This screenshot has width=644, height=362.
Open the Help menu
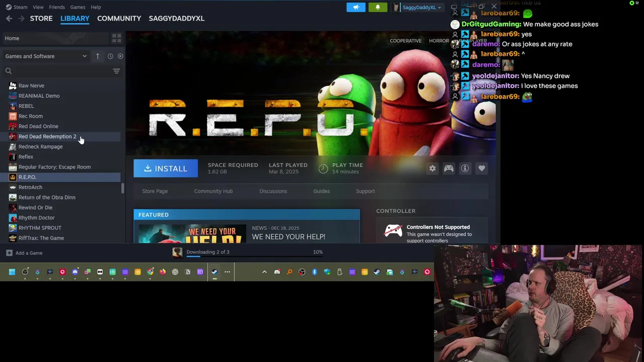tap(96, 7)
